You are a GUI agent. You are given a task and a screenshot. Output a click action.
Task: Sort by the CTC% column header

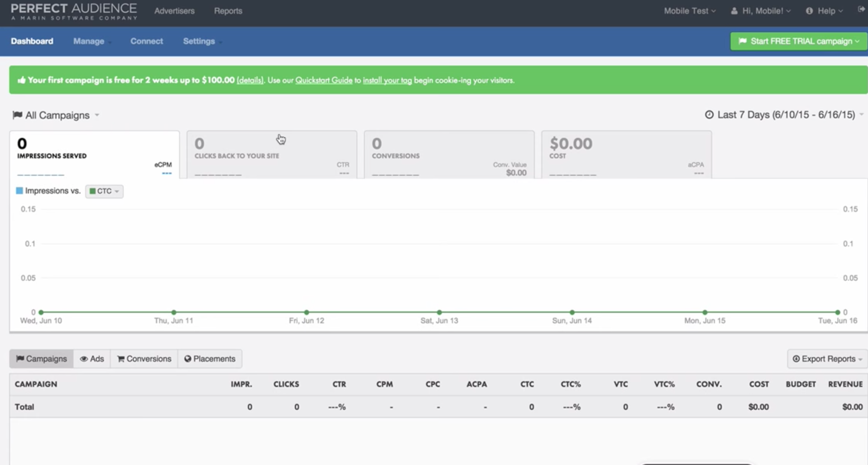pyautogui.click(x=571, y=384)
